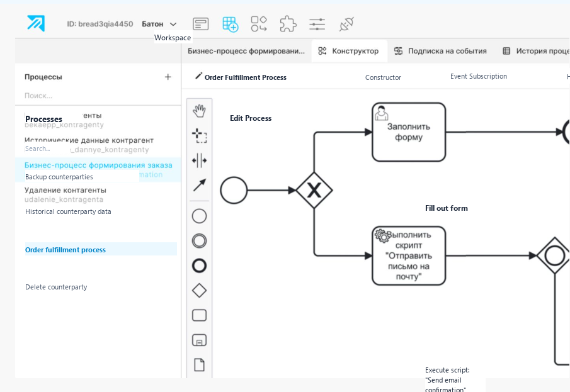Click the gear icon on script task
Screen dimensions: 570x392
382,236
